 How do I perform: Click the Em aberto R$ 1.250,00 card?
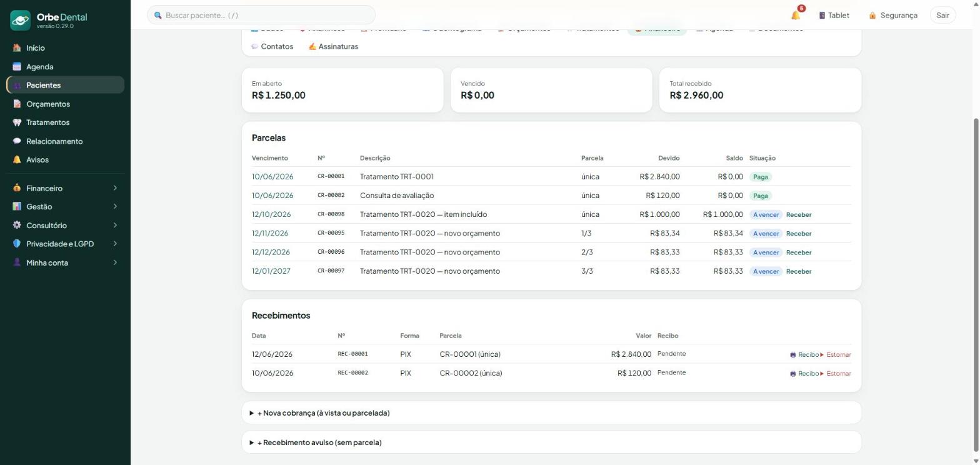pos(342,90)
